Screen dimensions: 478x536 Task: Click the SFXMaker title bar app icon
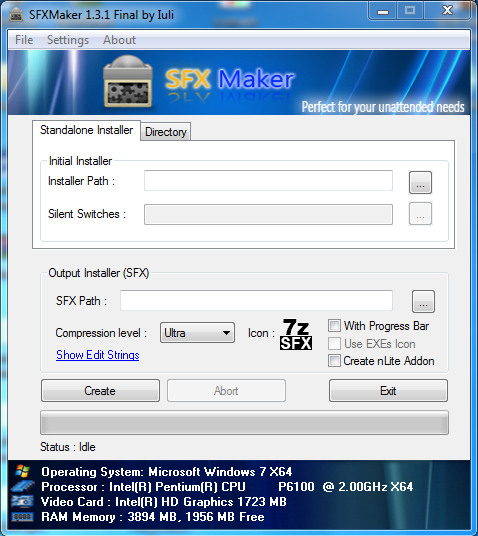(x=16, y=15)
